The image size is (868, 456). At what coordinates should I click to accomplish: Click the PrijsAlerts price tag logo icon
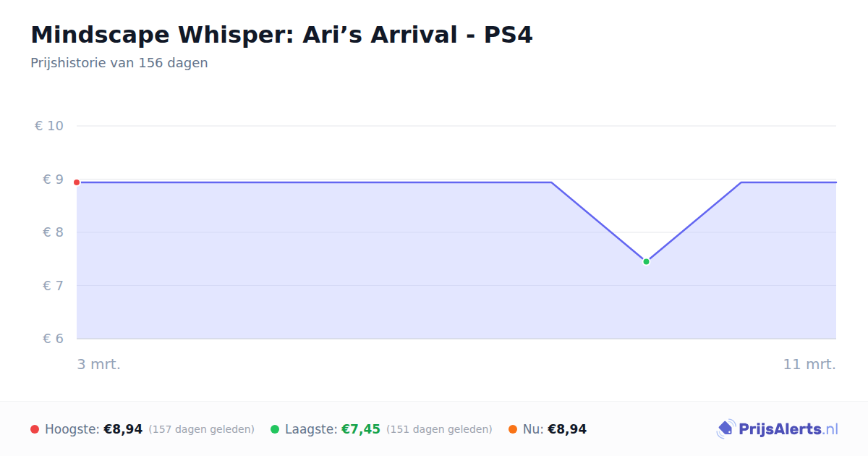pos(726,429)
